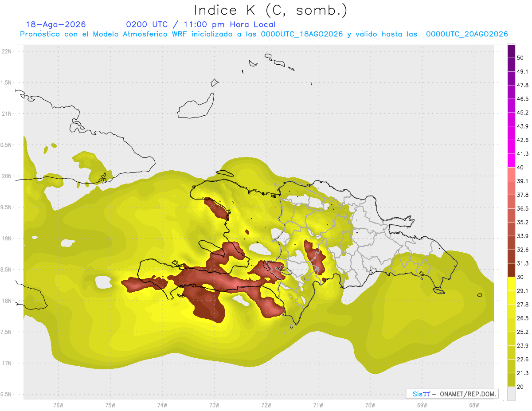Image resolution: width=532 pixels, height=411 pixels.
Task: Click the 73W longitude label
Action: point(214,405)
